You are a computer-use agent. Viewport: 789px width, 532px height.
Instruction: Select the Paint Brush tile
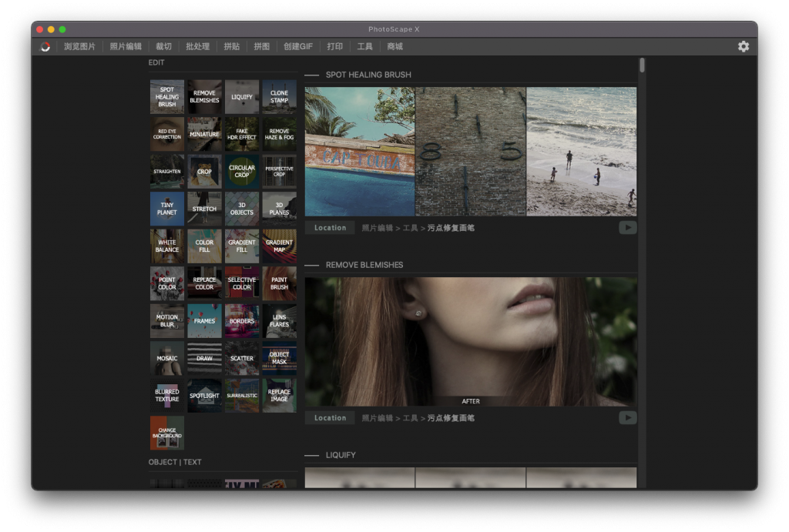point(279,283)
